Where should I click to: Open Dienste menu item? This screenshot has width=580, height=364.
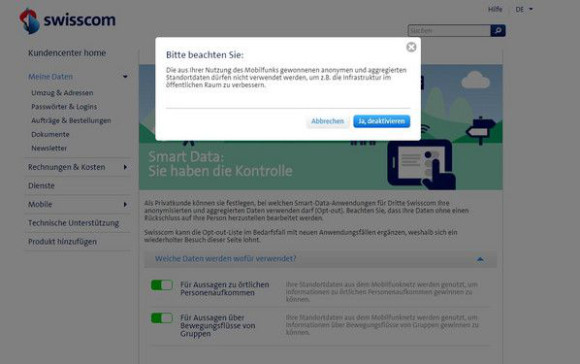pos(41,186)
